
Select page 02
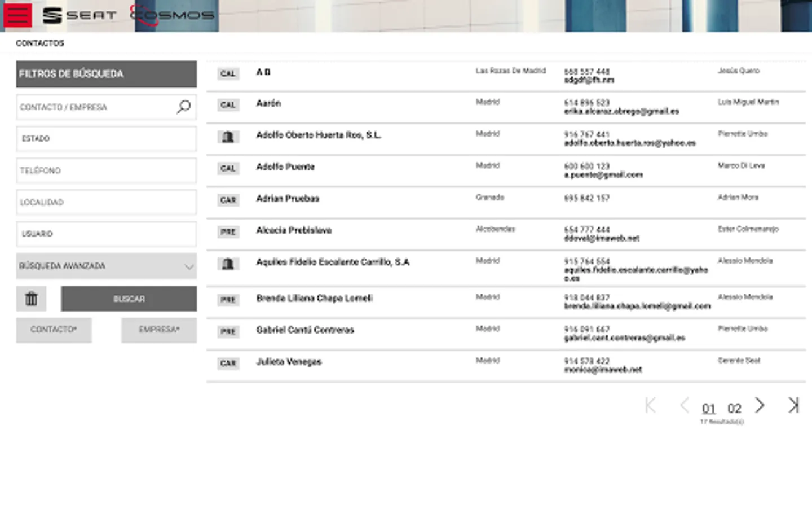pyautogui.click(x=734, y=408)
